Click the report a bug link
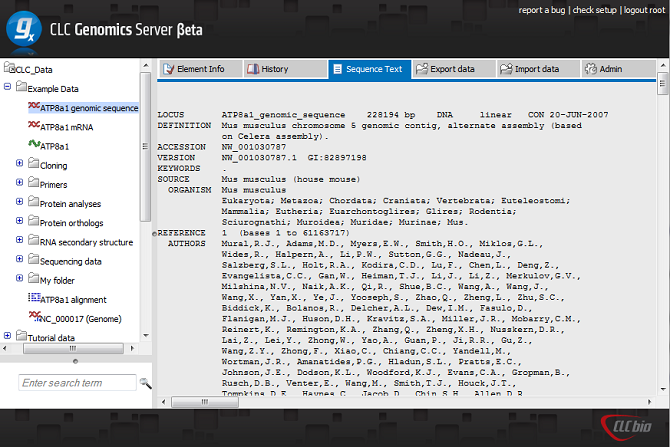The width and height of the screenshot is (670, 447). [542, 10]
